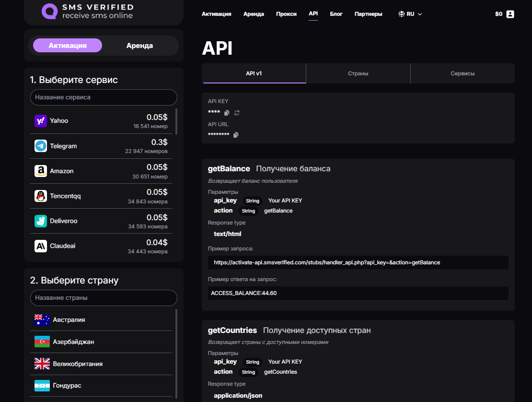Regenerate the API KEY with refresh icon
The image size is (532, 402).
[237, 113]
